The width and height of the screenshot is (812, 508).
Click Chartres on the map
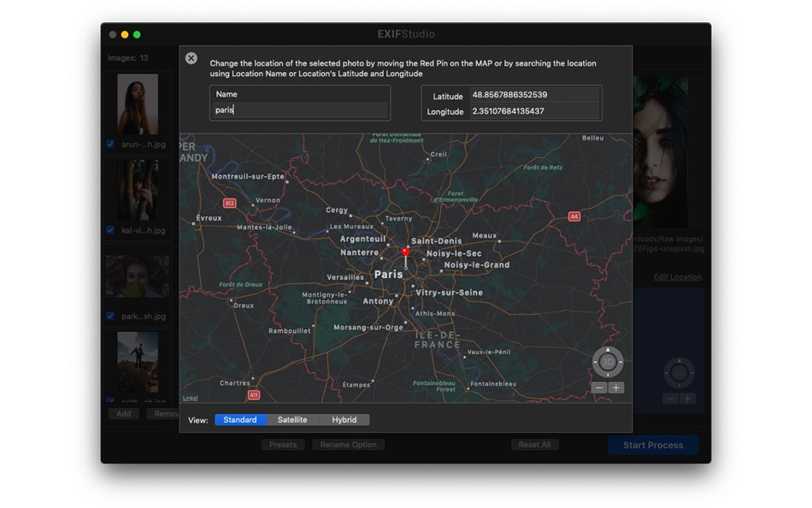[234, 383]
